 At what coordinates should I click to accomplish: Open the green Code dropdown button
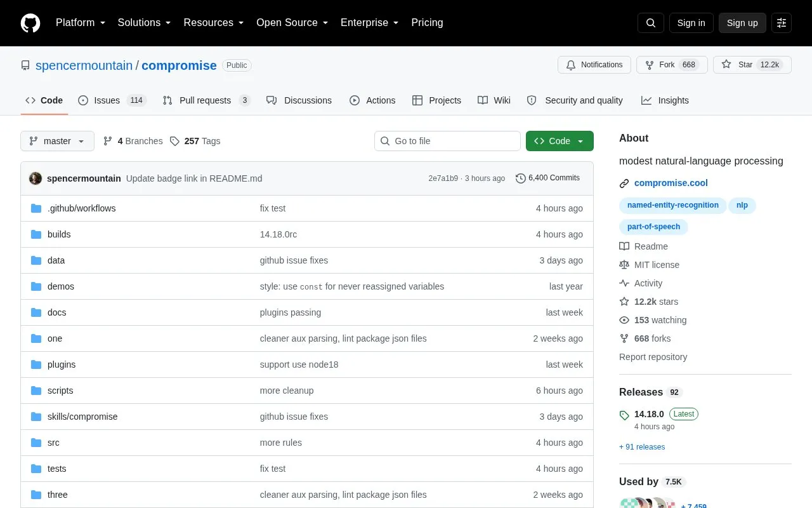click(x=560, y=141)
